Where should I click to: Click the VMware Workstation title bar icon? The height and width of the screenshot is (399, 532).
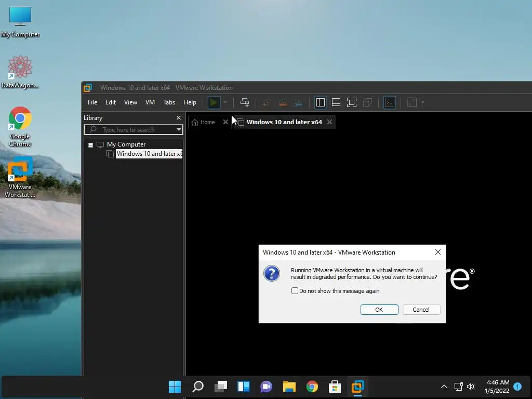88,88
